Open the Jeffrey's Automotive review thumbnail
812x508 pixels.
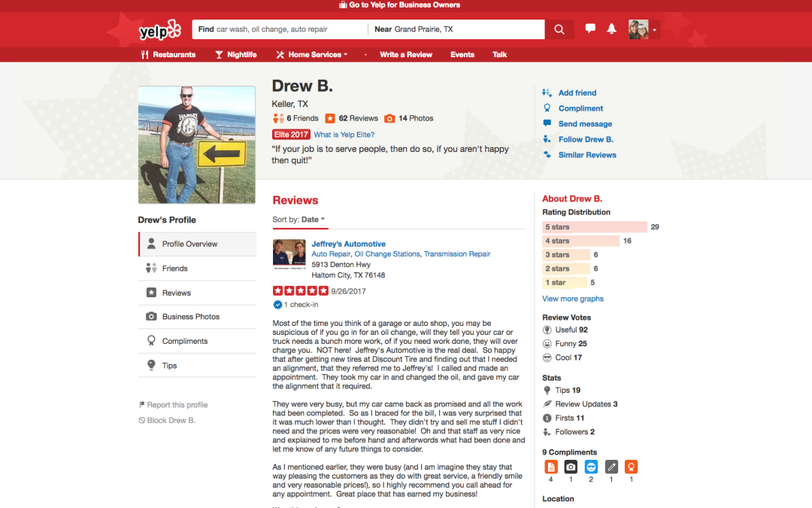click(x=289, y=254)
